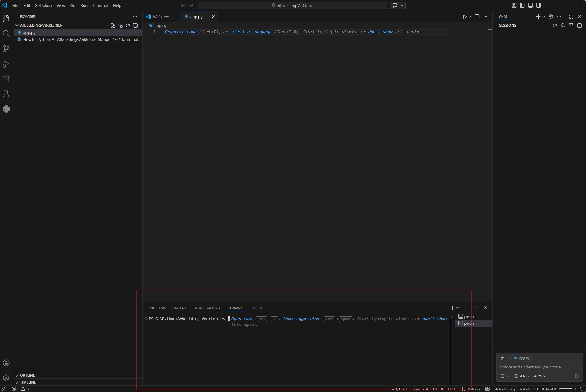This screenshot has height=392, width=586.
Task: Expand the TIMELINE section
Action: pos(28,382)
